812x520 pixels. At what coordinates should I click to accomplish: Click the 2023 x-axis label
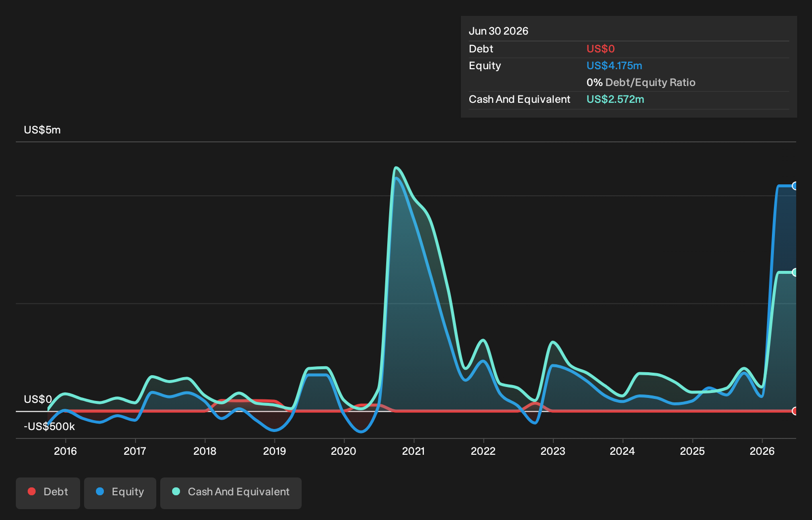[553, 451]
